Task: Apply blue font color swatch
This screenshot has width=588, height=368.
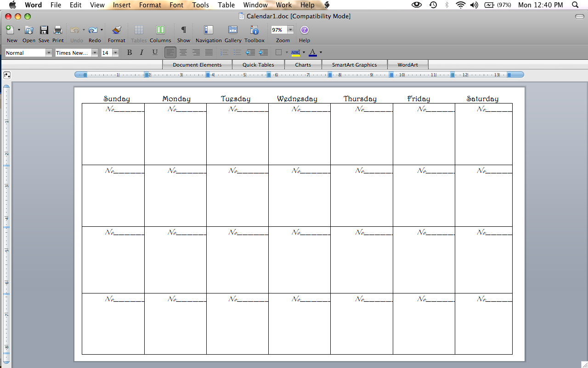Action: [313, 52]
